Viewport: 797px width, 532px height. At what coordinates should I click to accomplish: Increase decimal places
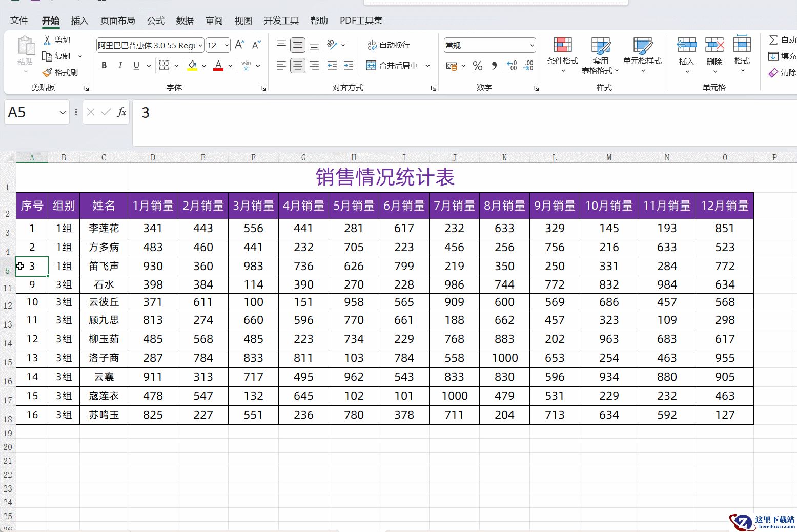[x=512, y=66]
